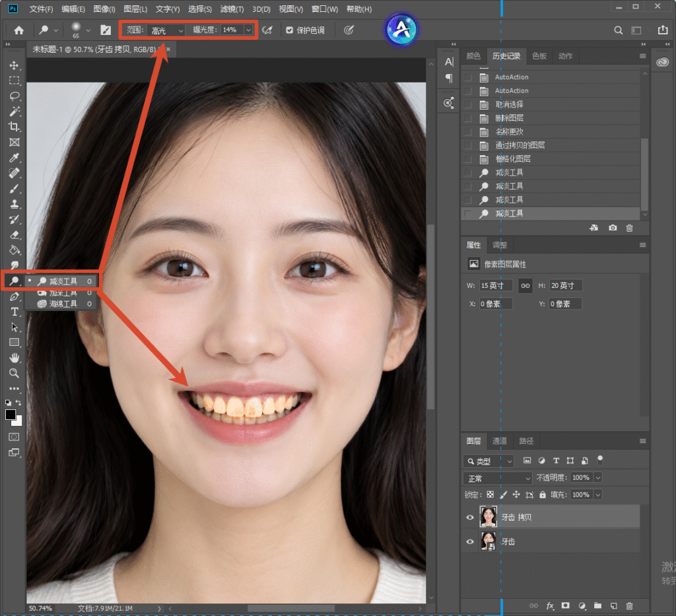
Task: Select the Move tool
Action: click(15, 65)
